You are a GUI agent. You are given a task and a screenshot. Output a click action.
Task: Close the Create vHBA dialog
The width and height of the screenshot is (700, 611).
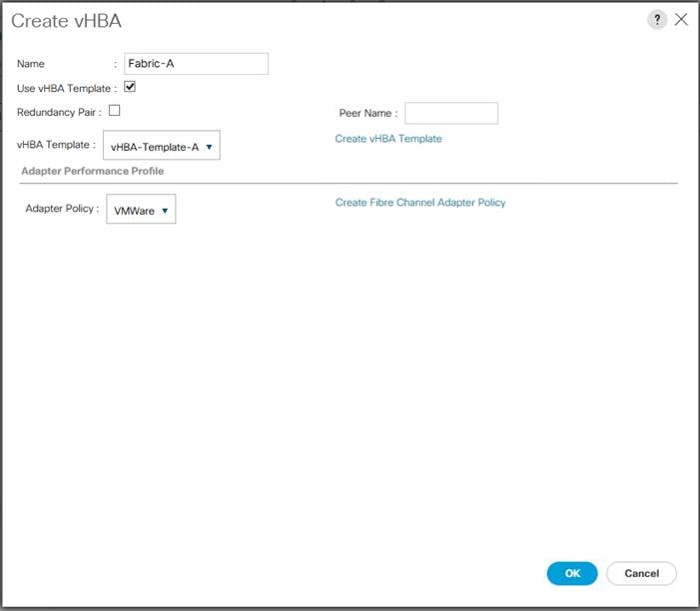tap(681, 19)
